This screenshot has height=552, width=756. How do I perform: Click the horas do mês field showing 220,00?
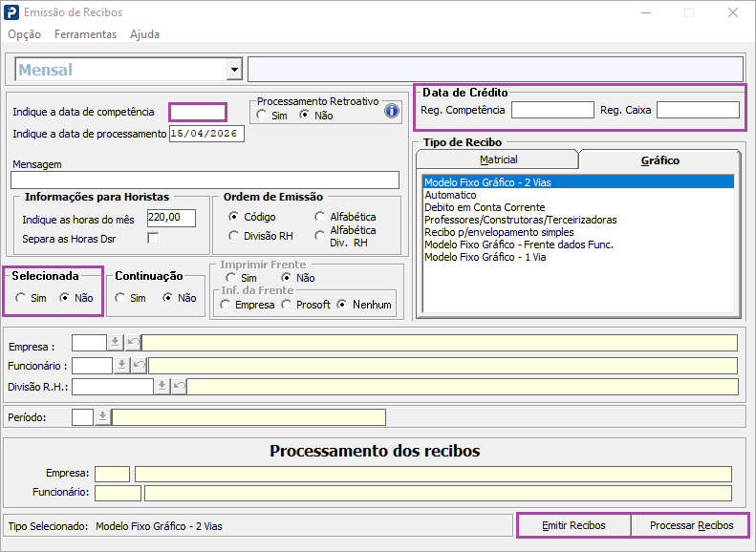tap(171, 218)
